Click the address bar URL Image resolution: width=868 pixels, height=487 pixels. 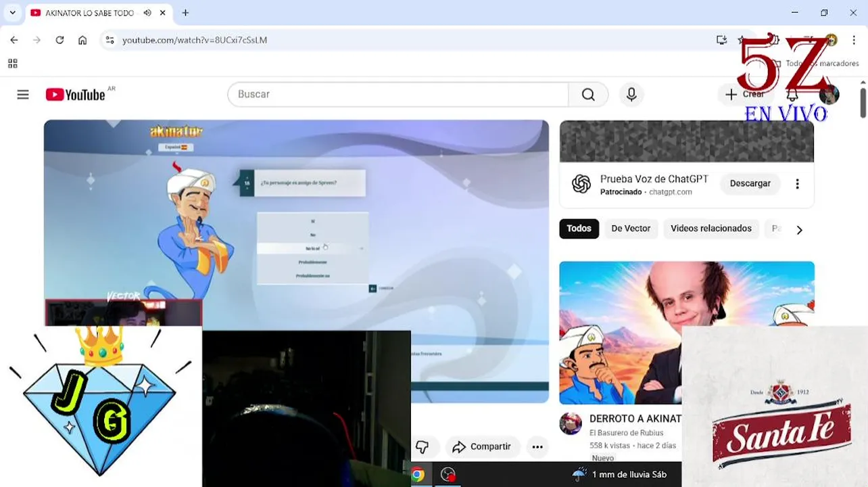click(195, 40)
